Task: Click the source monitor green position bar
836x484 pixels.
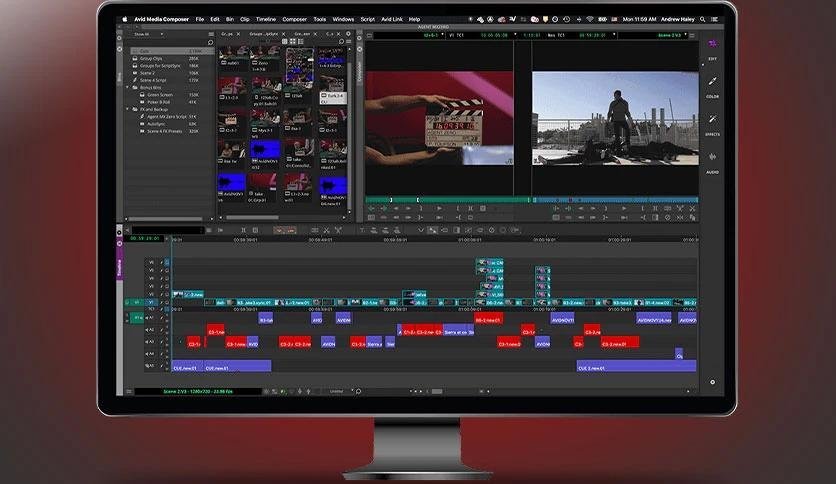Action: click(447, 200)
